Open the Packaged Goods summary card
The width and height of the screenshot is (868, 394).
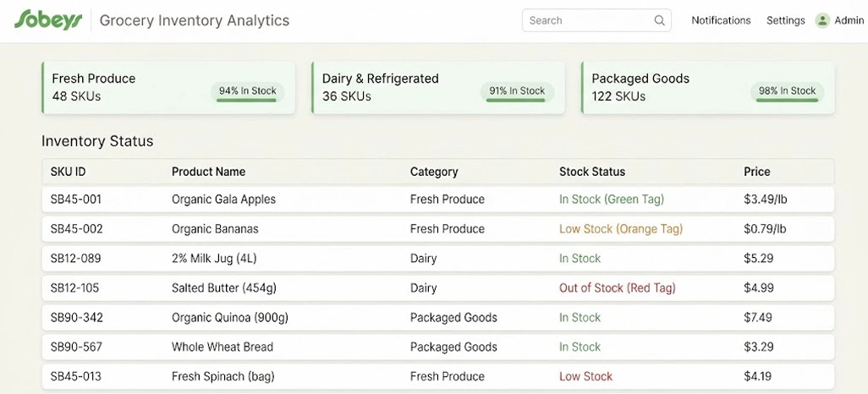tap(707, 87)
